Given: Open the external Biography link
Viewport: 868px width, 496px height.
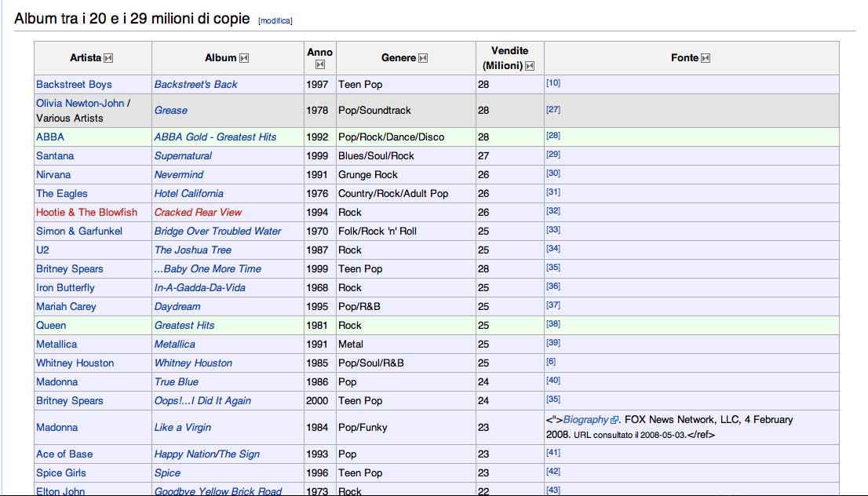Looking at the screenshot, I should (x=590, y=420).
